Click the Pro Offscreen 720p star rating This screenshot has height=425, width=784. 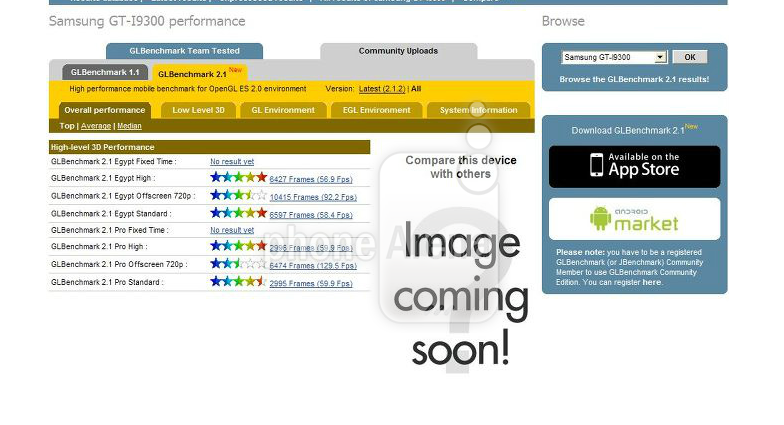click(x=238, y=264)
